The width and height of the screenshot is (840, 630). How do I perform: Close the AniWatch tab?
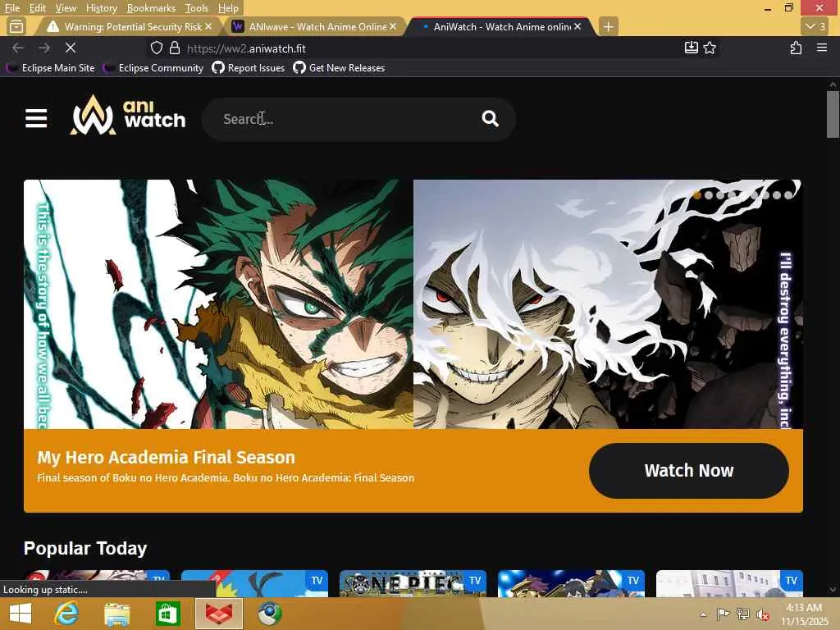[577, 26]
